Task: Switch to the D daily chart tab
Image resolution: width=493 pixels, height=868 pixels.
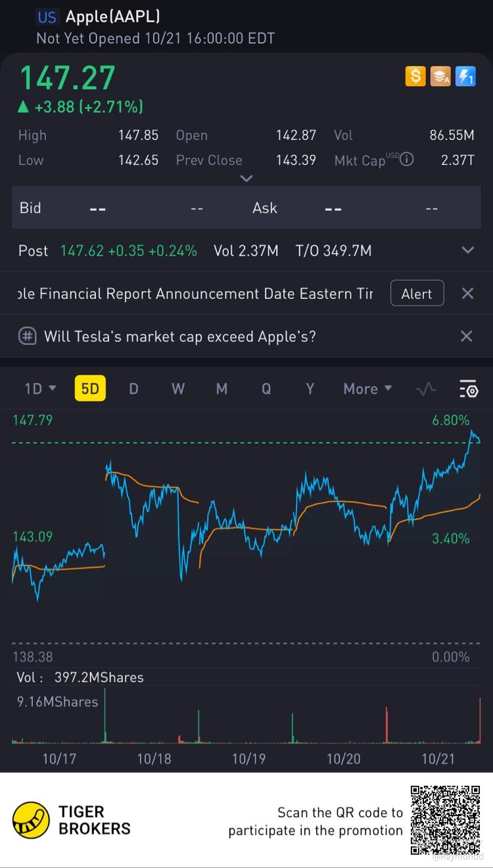Action: tap(133, 388)
